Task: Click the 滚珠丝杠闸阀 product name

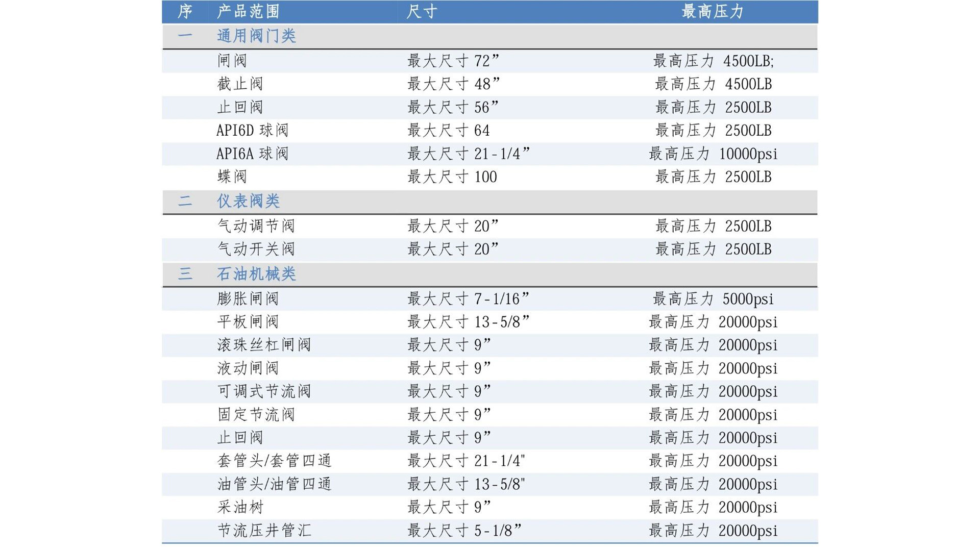Action: coord(264,345)
